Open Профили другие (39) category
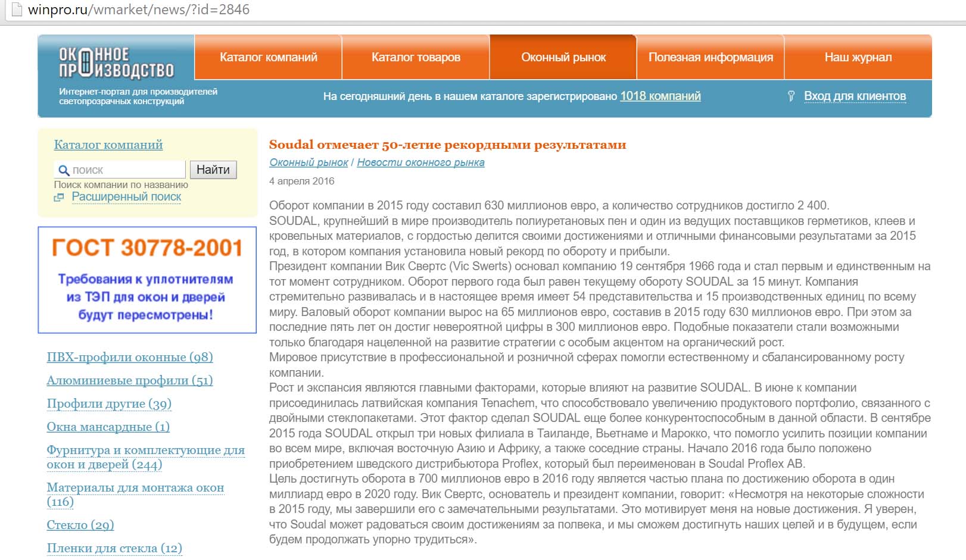Image resolution: width=966 pixels, height=560 pixels. click(109, 403)
